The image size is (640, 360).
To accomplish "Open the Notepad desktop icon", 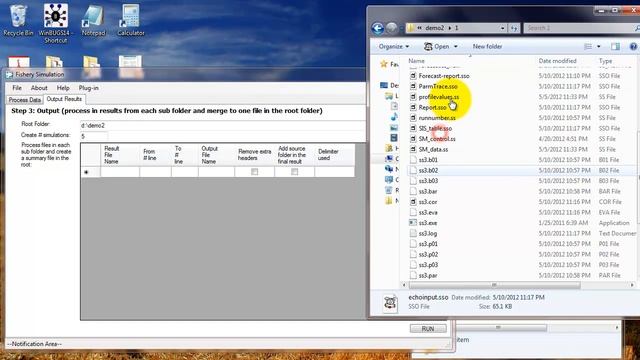I will (93, 20).
